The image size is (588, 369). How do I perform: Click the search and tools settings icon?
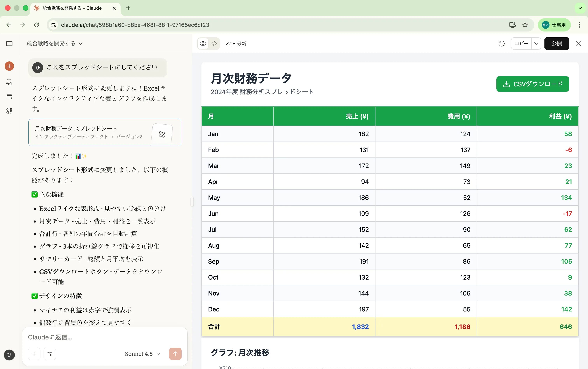[50, 354]
